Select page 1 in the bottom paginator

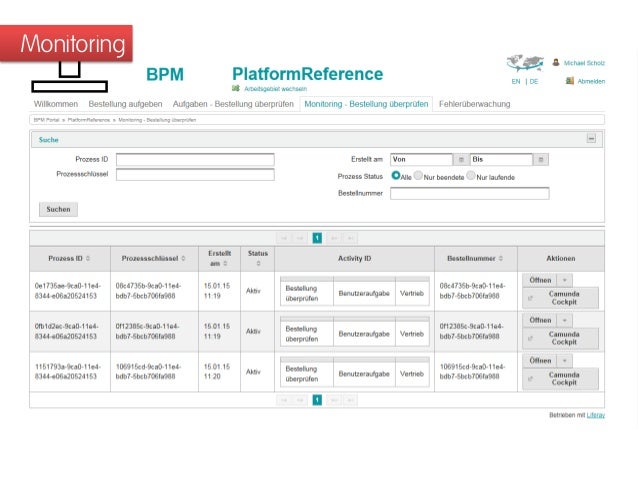pos(317,400)
